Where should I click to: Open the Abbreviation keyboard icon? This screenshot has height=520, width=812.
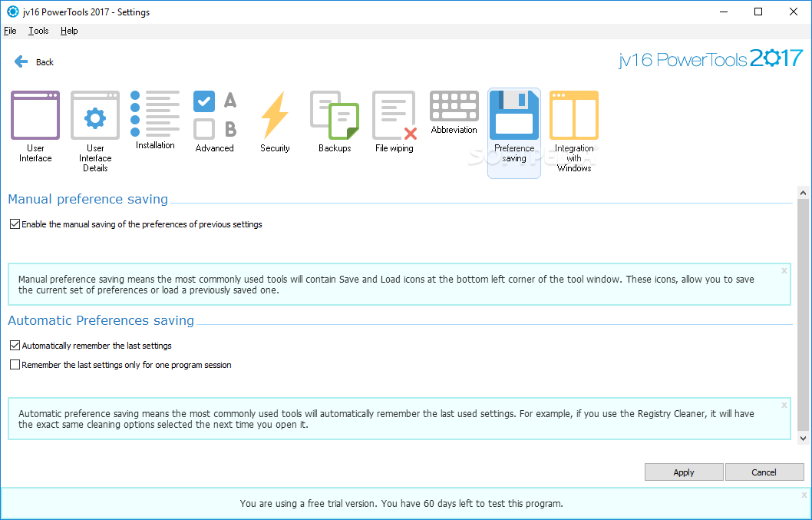point(454,106)
